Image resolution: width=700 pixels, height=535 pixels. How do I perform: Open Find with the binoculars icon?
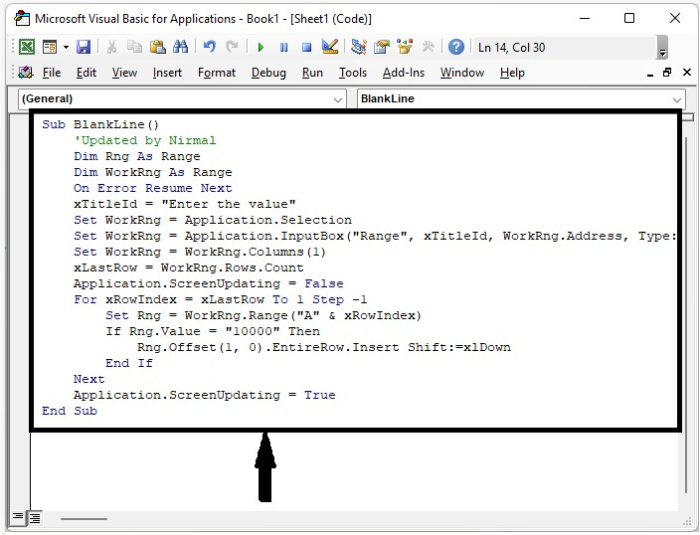180,47
